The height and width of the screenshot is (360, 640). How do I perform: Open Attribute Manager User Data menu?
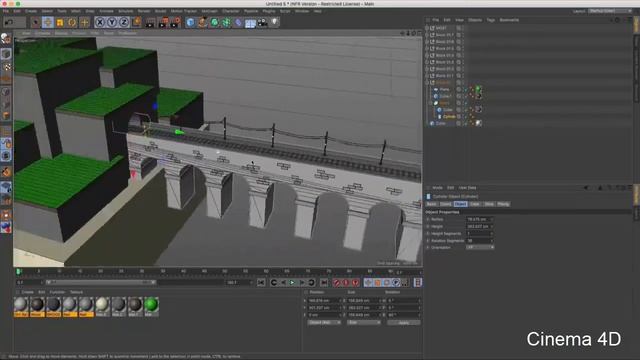click(x=467, y=188)
